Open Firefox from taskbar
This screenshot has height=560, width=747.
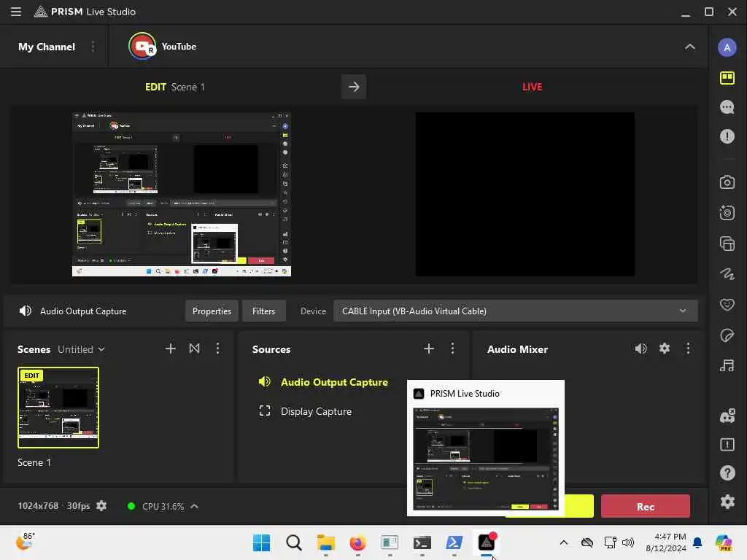pyautogui.click(x=357, y=542)
